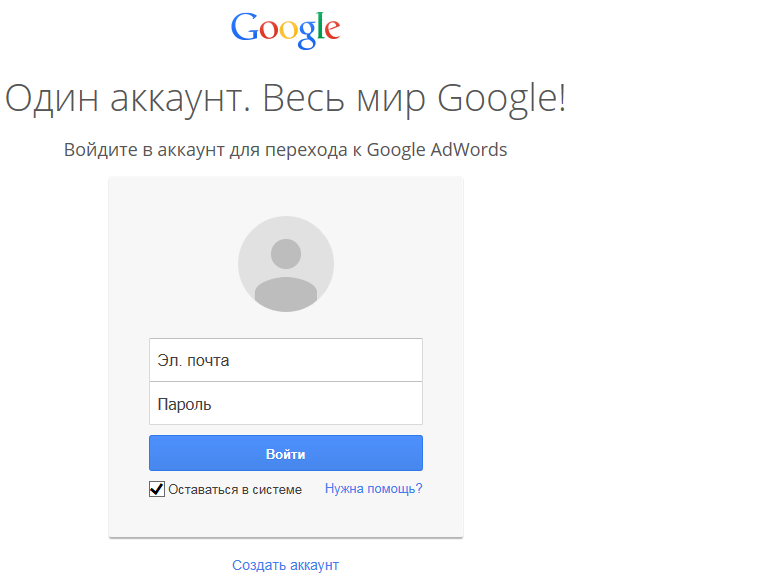Follow the Создать аккаунт link

tap(285, 565)
